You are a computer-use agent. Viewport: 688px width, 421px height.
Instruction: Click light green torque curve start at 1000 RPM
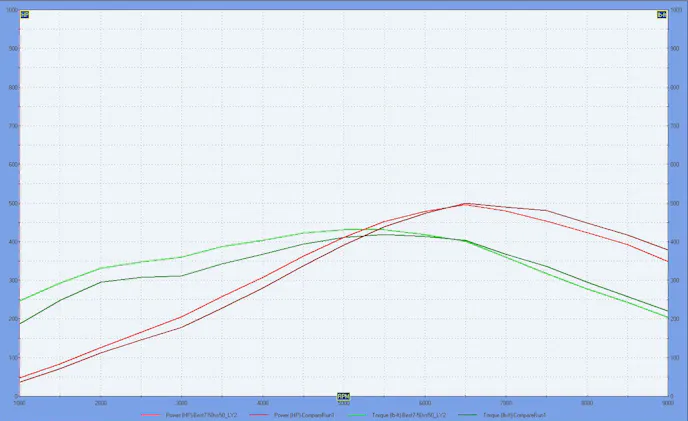[21, 300]
